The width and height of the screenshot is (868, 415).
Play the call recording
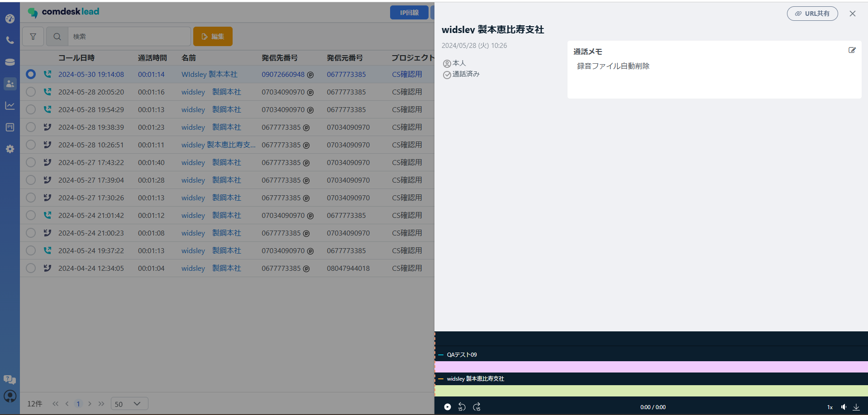[x=447, y=407]
